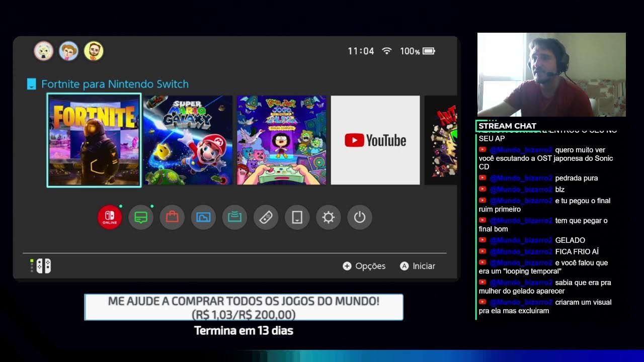Click username on 'quero muito ver' chat message
The width and height of the screenshot is (644, 362).
(521, 150)
